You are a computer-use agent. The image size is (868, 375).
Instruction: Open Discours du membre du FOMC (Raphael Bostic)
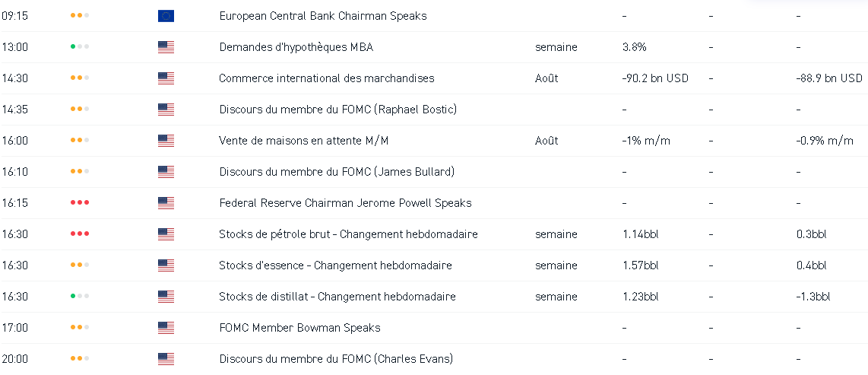pyautogui.click(x=337, y=110)
